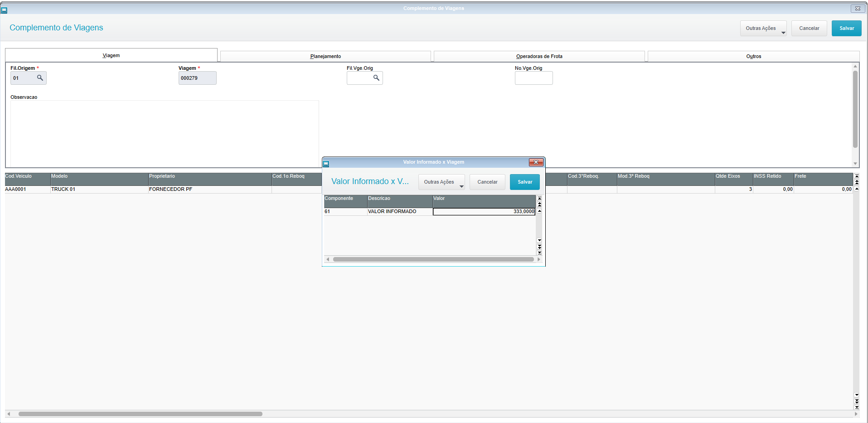Click the Fil.Origem search magnifier icon
This screenshot has width=868, height=423.
click(x=40, y=78)
